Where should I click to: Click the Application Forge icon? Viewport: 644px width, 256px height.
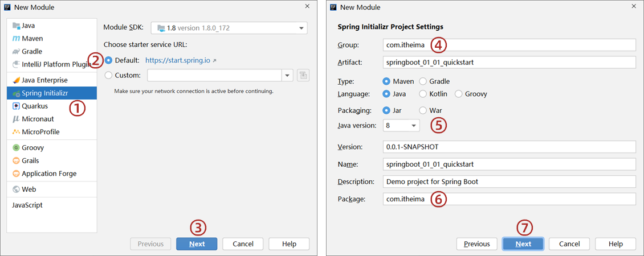(x=17, y=174)
